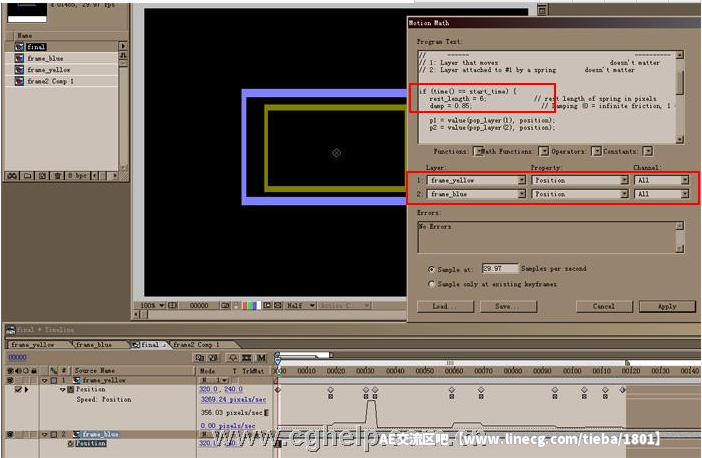This screenshot has width=702, height=458.
Task: Toggle frame blending icon left of M
Action: coord(247,358)
